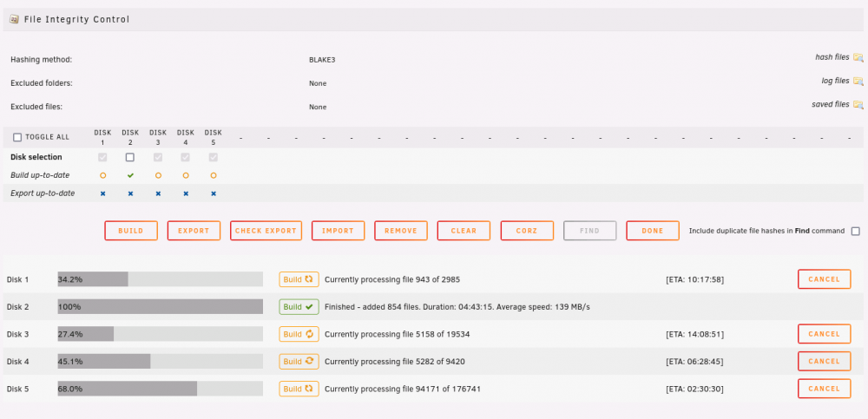Click the export X mark under Disk 5
Viewport: 868px width, 419px height.
(x=214, y=193)
